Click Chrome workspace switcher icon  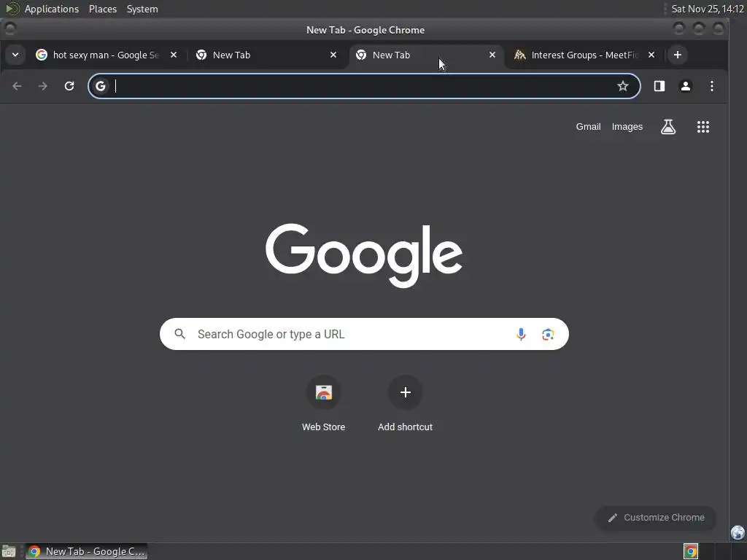[x=691, y=551]
